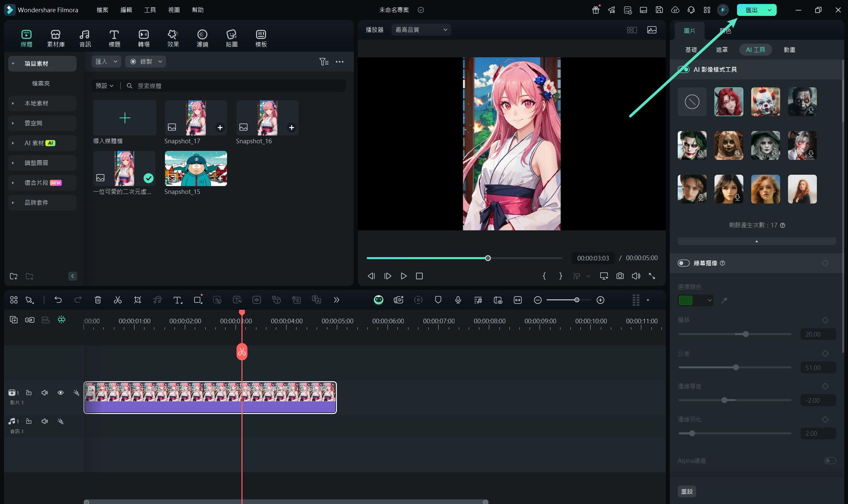848x504 pixels.
Task: Delete the selected clip with trash icon
Action: tap(98, 300)
